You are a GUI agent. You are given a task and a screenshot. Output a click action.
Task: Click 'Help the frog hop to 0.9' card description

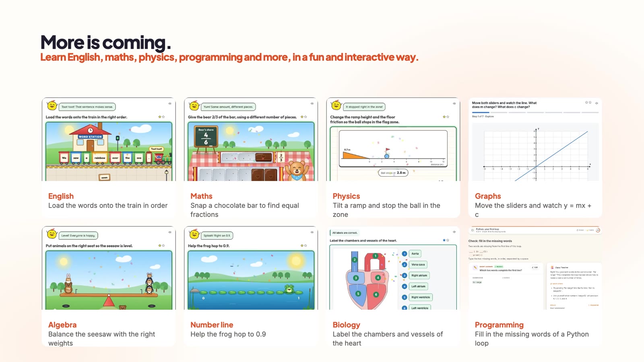point(228,334)
